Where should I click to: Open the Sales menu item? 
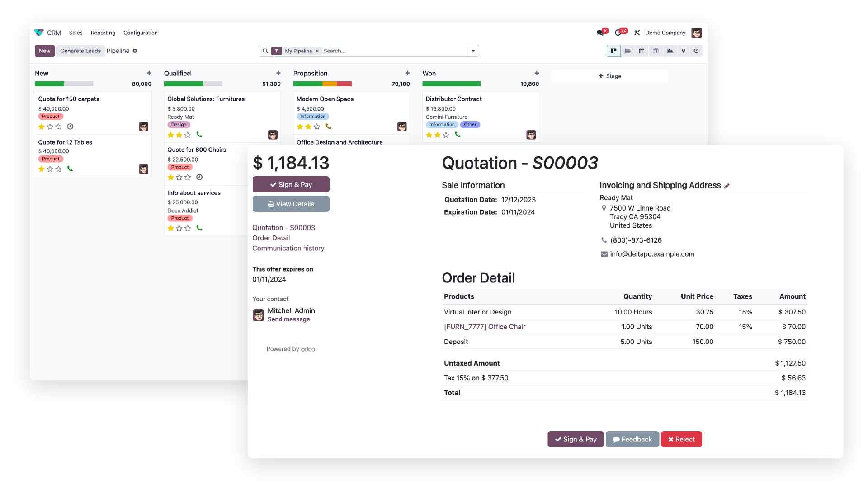(x=75, y=32)
